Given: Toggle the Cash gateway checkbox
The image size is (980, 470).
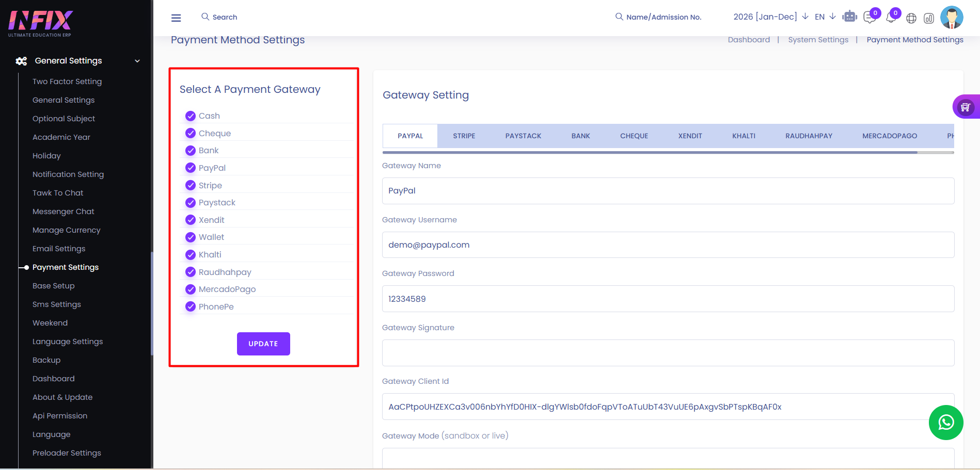Looking at the screenshot, I should [x=191, y=116].
